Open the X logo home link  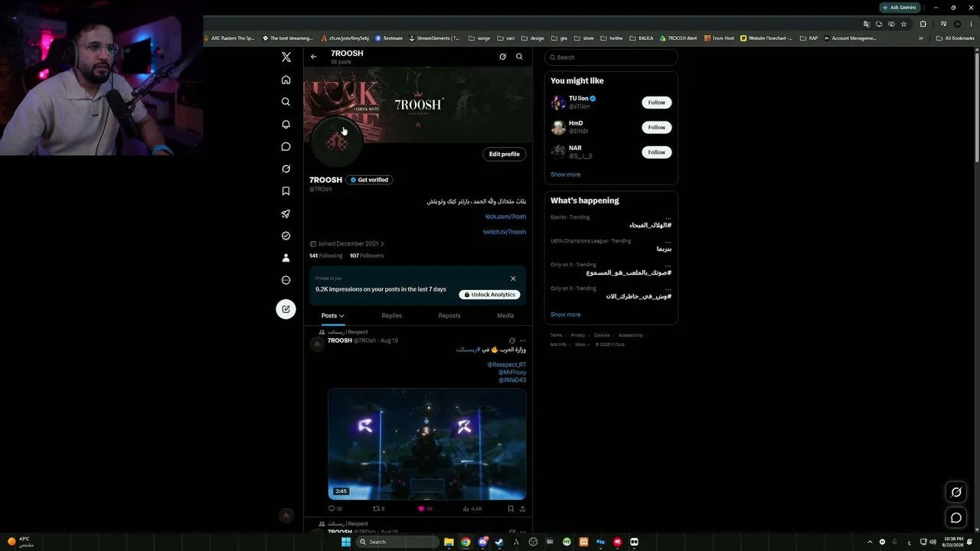tap(286, 57)
